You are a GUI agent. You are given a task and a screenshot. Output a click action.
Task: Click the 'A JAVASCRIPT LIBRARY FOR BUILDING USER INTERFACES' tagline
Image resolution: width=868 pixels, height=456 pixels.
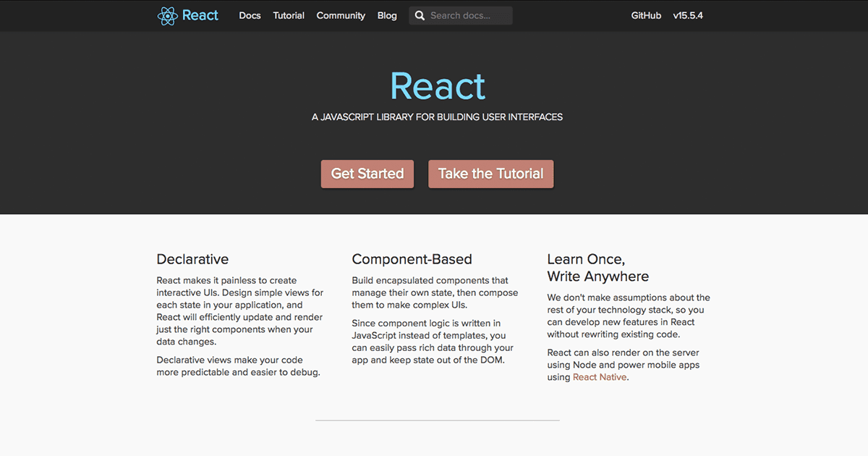pyautogui.click(x=438, y=117)
